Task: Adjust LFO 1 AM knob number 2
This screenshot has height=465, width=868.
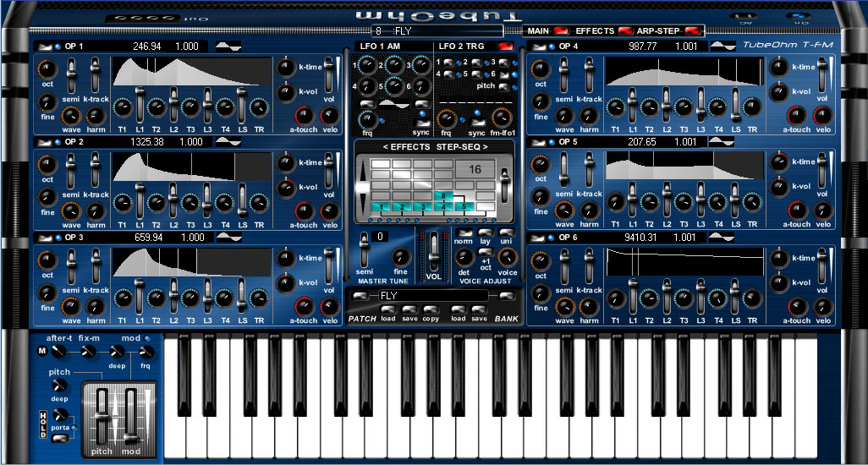Action: 394,65
